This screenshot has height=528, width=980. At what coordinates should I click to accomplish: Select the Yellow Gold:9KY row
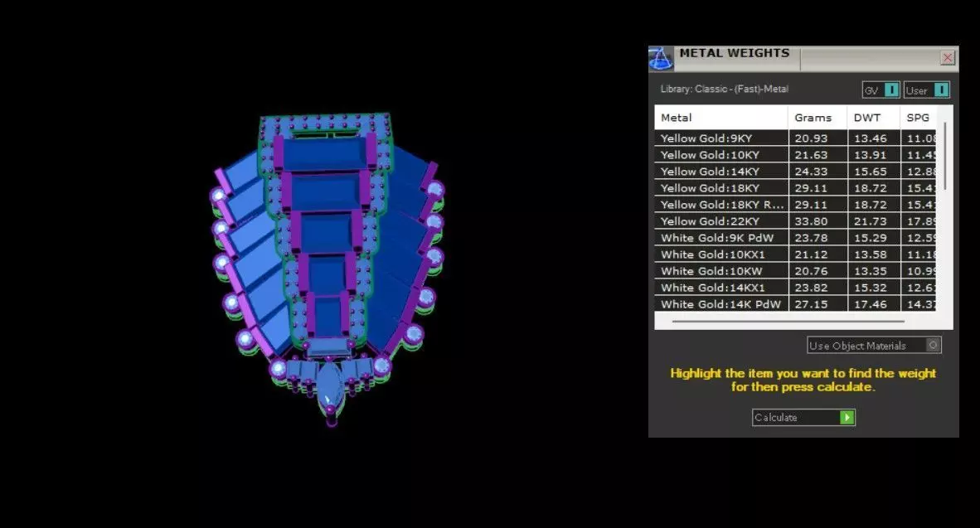tap(795, 138)
